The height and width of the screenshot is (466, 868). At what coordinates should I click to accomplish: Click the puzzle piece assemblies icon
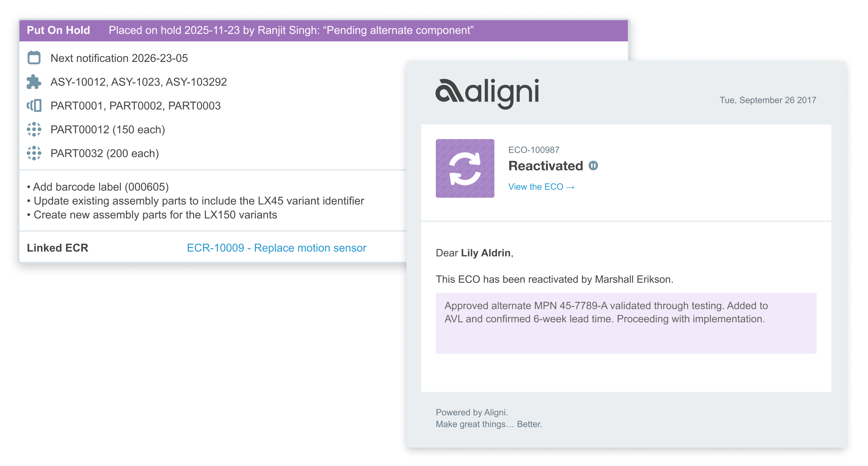(x=34, y=82)
